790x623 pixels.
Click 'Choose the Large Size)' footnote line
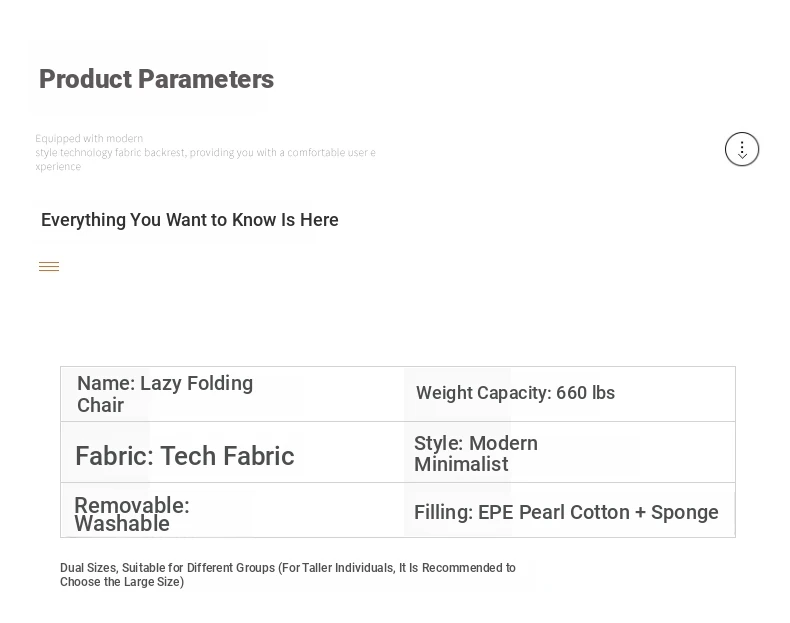122,582
